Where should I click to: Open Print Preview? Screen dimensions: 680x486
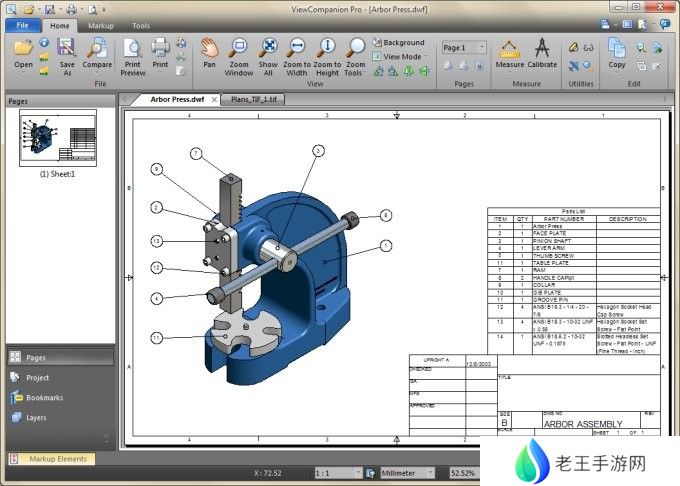point(132,53)
